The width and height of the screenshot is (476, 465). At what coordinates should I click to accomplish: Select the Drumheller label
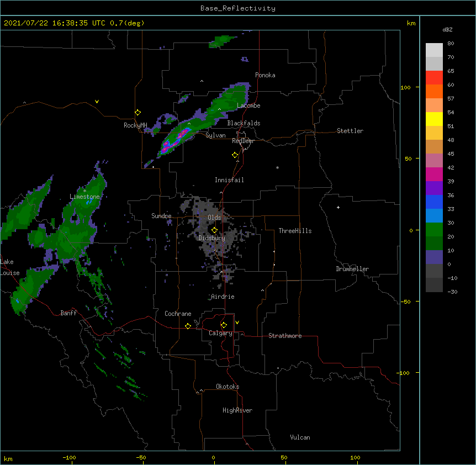(x=352, y=269)
